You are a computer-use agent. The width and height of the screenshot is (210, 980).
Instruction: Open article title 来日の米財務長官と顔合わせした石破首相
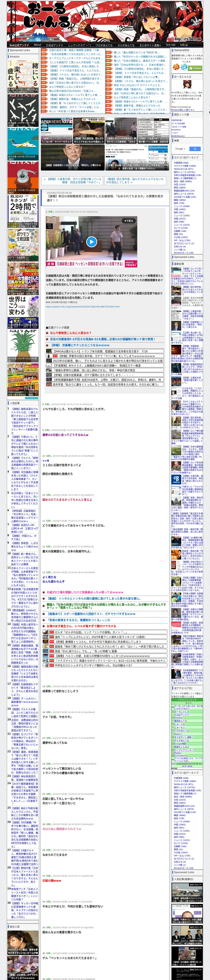tap(105, 198)
